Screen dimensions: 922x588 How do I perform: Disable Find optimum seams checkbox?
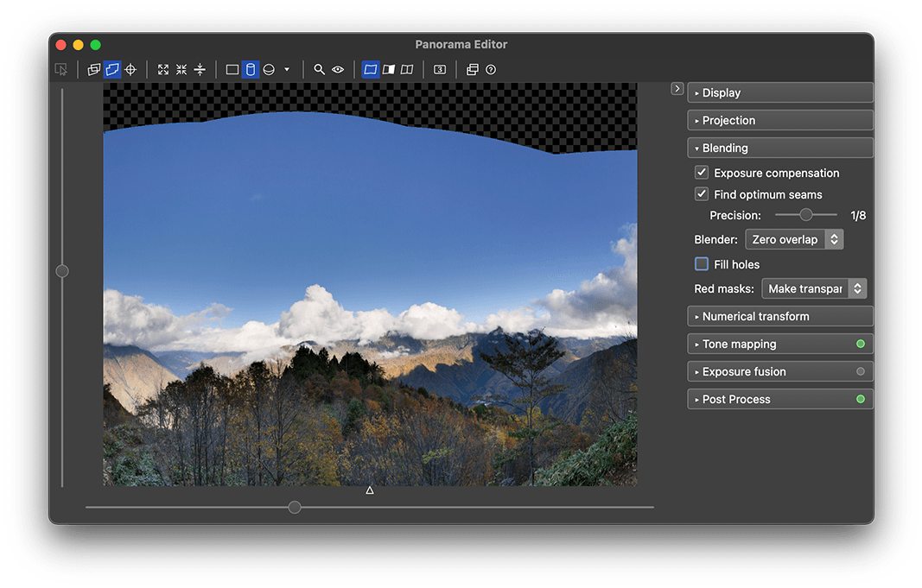[x=702, y=194]
